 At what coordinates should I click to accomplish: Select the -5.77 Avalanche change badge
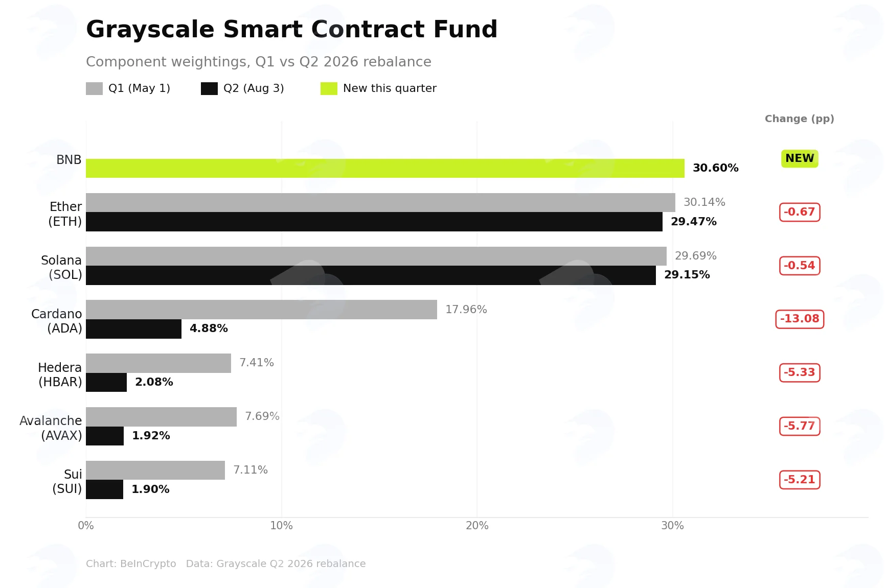point(800,426)
